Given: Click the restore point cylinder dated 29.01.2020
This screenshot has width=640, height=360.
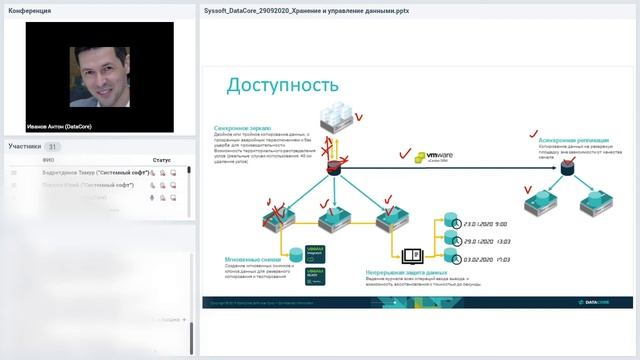Looking at the screenshot, I should [451, 238].
